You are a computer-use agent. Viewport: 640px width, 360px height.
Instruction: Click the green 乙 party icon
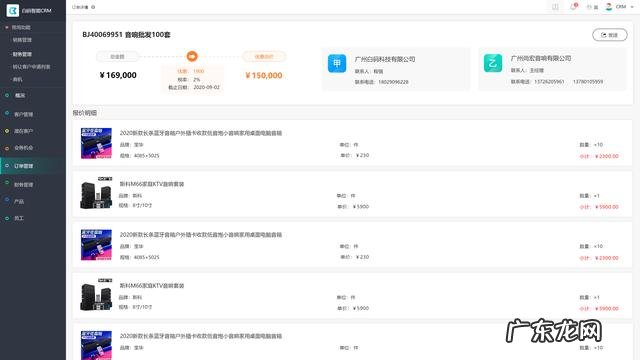[x=493, y=63]
